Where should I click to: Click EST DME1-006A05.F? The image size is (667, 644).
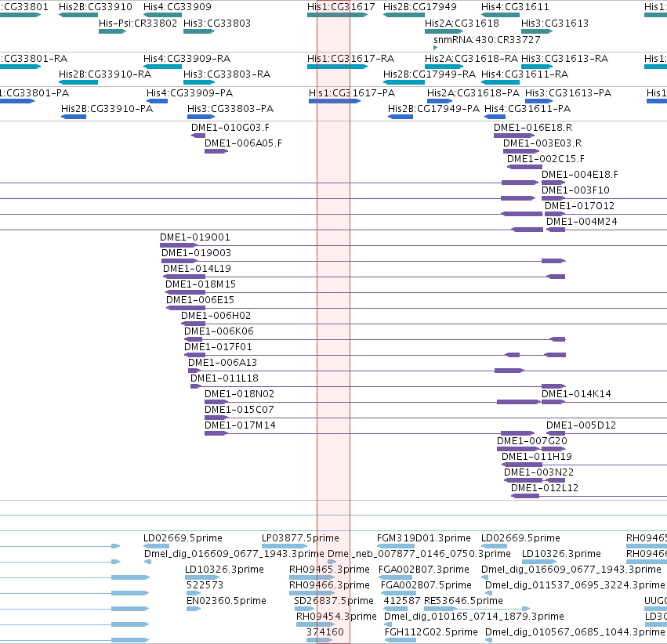pyautogui.click(x=216, y=151)
